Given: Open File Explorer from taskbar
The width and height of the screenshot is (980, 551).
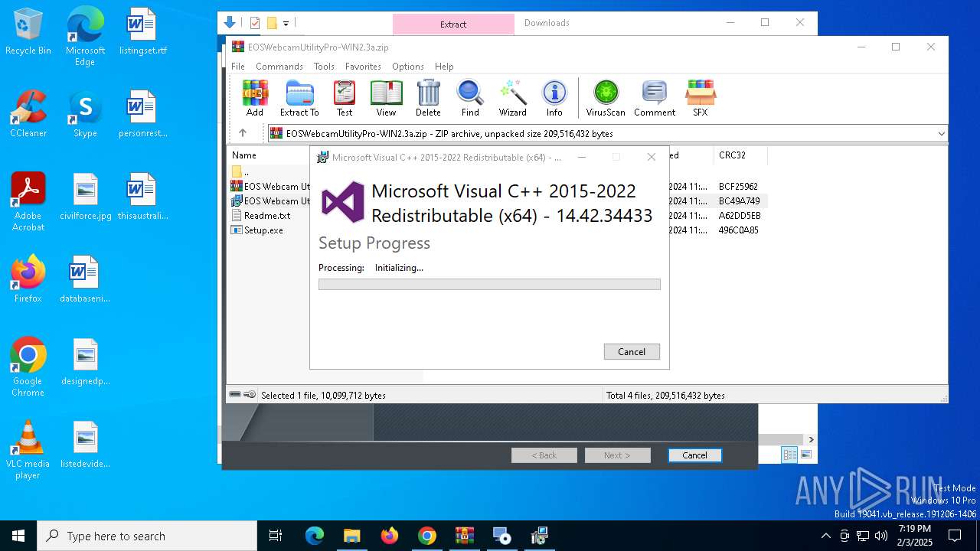Looking at the screenshot, I should coord(351,536).
